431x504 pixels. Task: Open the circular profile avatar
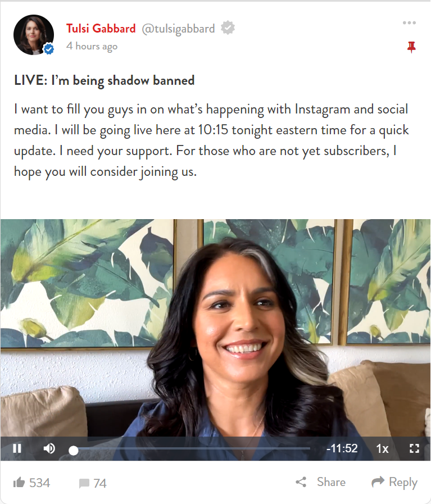[33, 35]
